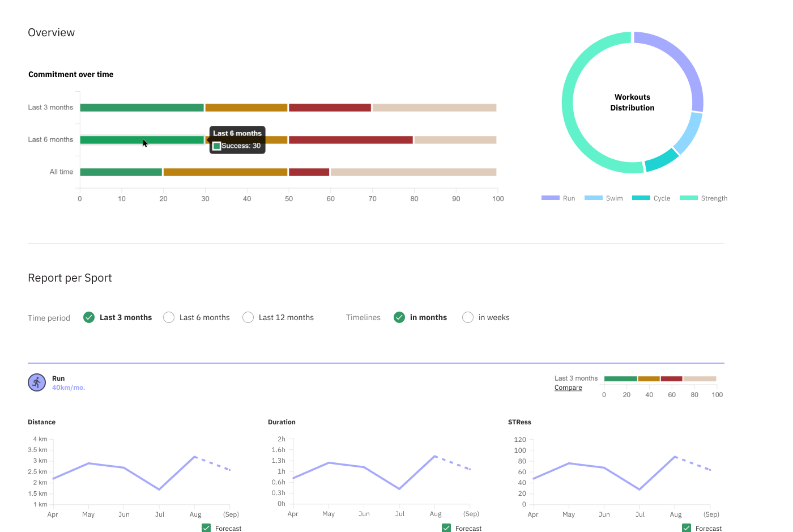Disable Forecast for the Duration chart

point(446,528)
